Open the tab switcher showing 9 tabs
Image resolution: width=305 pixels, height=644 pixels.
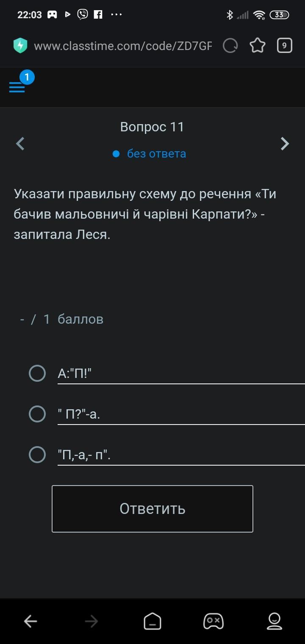click(285, 46)
